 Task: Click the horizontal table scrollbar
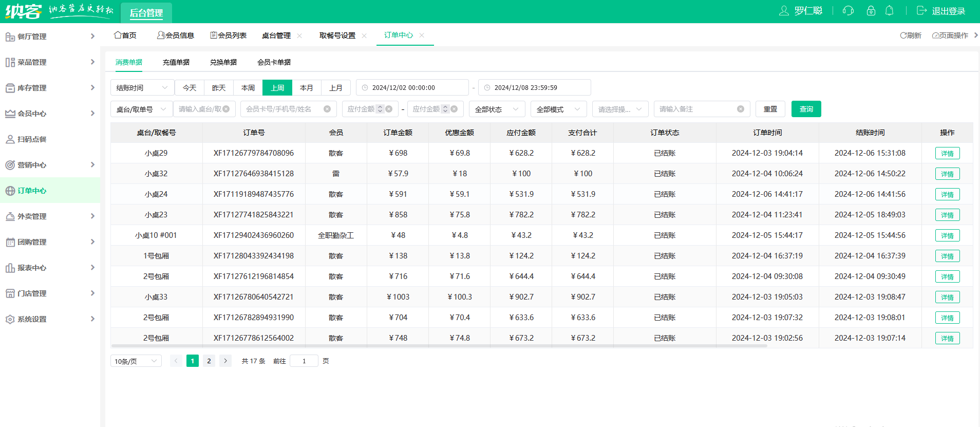click(439, 346)
